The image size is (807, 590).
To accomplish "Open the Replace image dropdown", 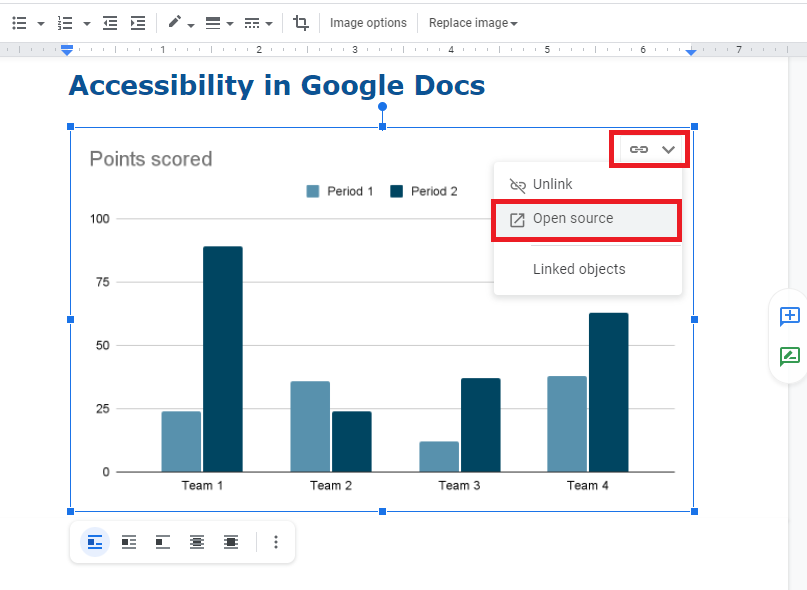I will click(473, 23).
